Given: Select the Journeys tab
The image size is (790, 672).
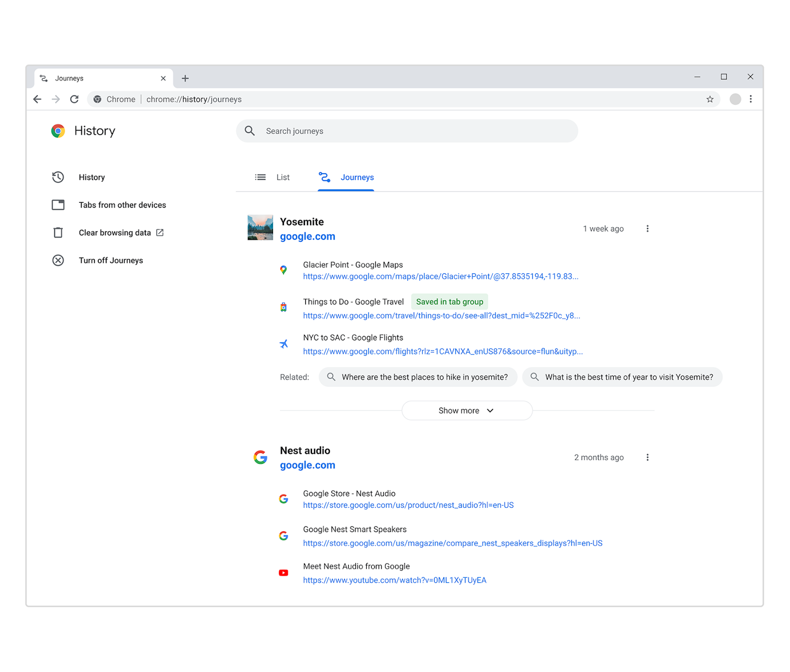Looking at the screenshot, I should tap(346, 177).
